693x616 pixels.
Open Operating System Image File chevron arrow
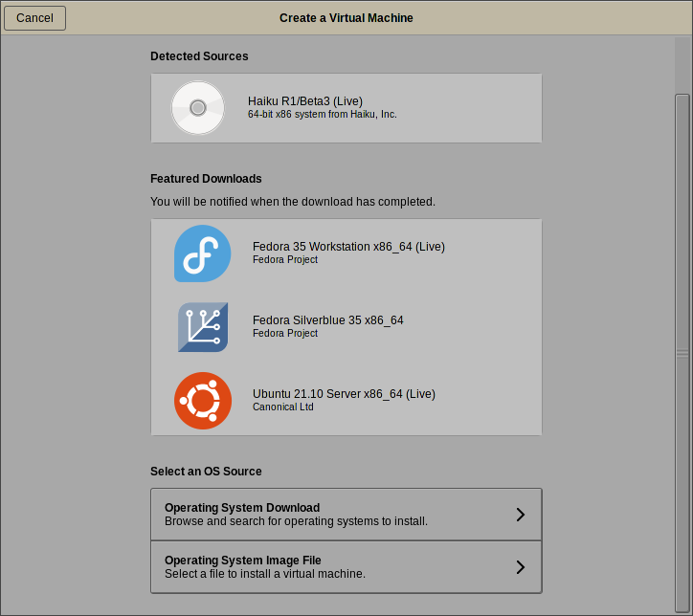tap(521, 567)
